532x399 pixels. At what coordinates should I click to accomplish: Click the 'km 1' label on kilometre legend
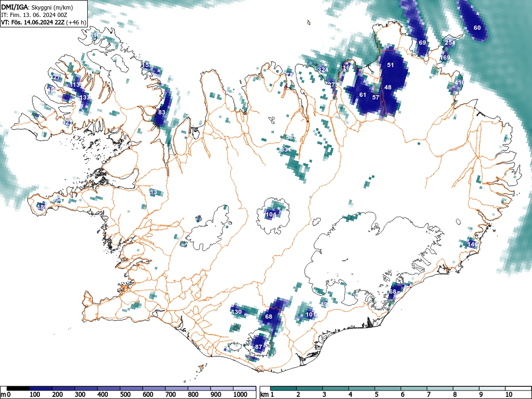coord(267,395)
